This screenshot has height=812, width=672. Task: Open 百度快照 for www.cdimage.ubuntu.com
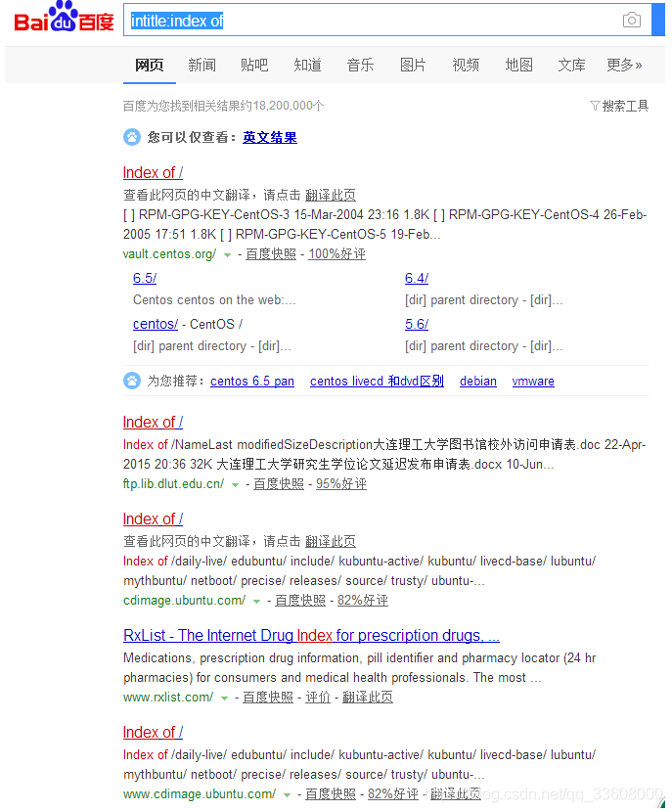tap(331, 794)
